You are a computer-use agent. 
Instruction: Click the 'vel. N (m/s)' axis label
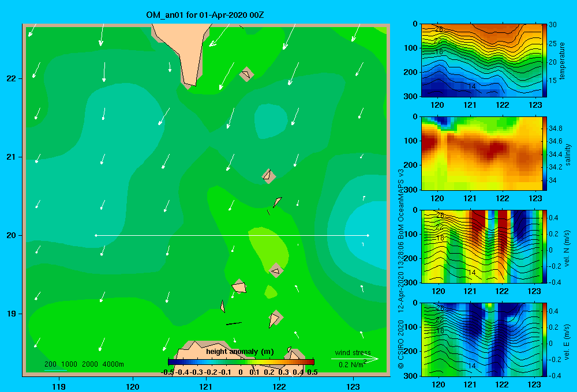tap(567, 248)
